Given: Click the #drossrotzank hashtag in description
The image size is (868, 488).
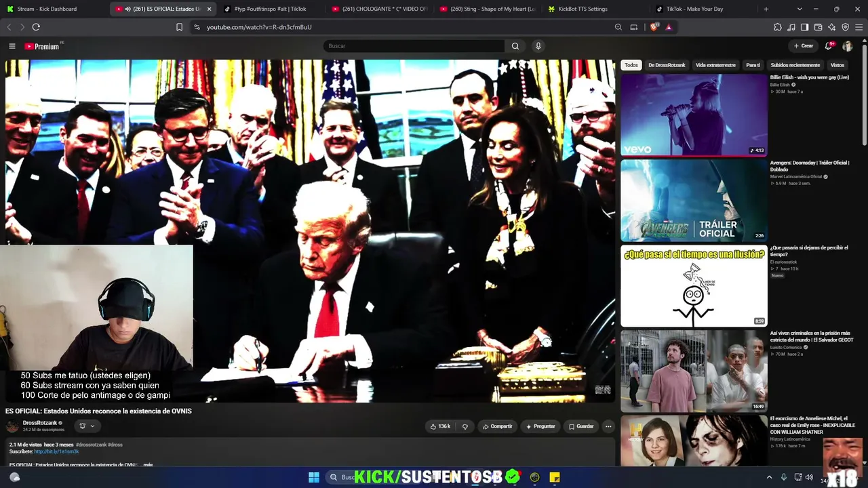Looking at the screenshot, I should click(x=91, y=445).
